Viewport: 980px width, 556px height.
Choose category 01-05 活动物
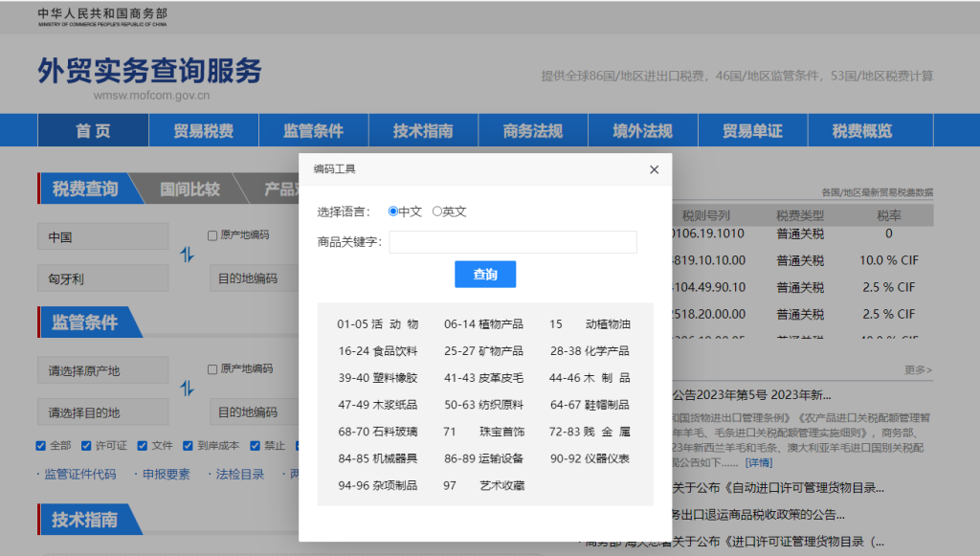pos(377,324)
